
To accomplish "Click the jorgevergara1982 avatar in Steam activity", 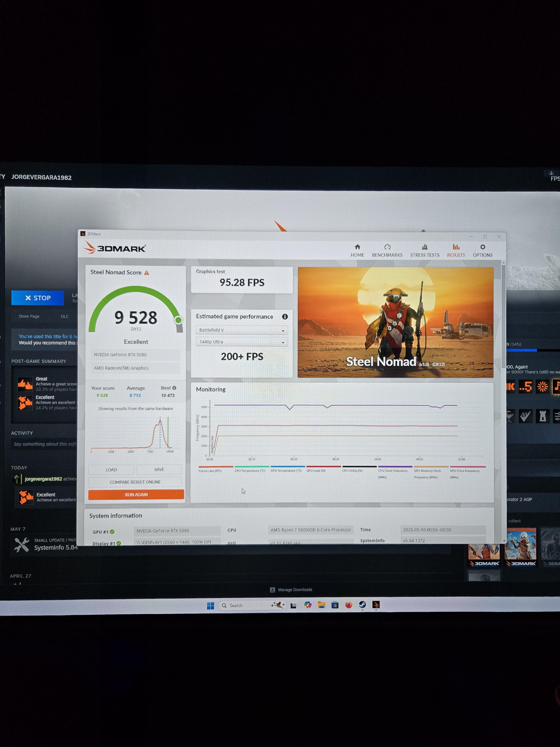I will [17, 478].
